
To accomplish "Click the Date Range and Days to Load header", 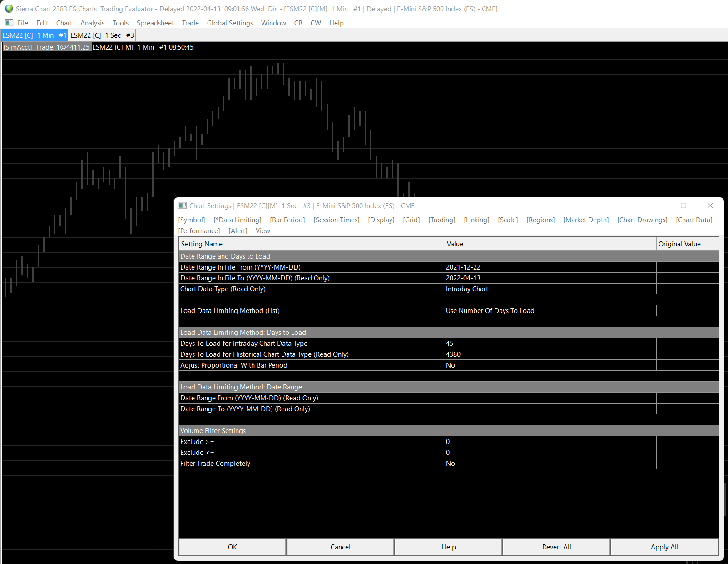I will pyautogui.click(x=449, y=256).
